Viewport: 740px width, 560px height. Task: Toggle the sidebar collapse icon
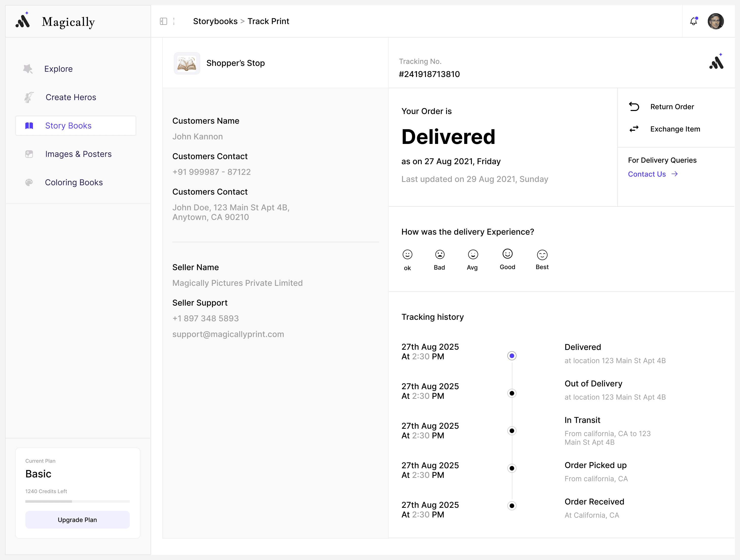click(163, 21)
